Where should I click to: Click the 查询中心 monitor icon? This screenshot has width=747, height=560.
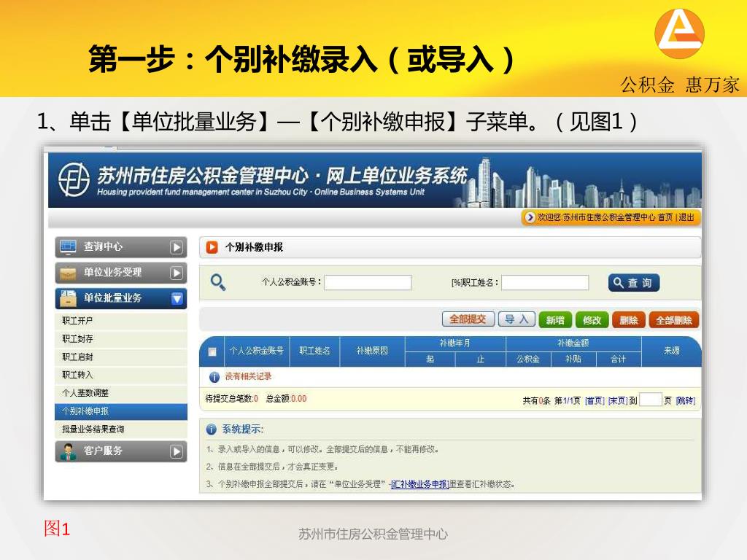[68, 247]
